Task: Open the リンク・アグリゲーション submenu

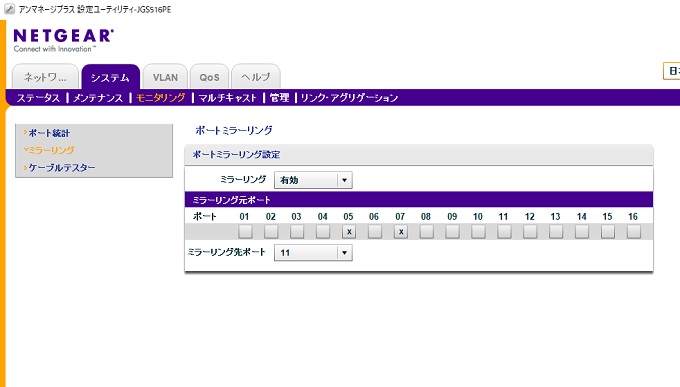Action: point(349,98)
